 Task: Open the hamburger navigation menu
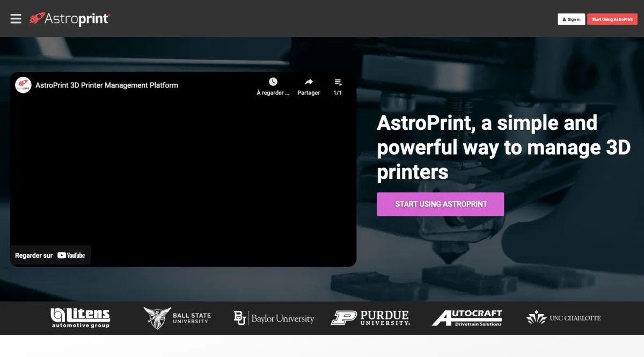click(x=16, y=19)
